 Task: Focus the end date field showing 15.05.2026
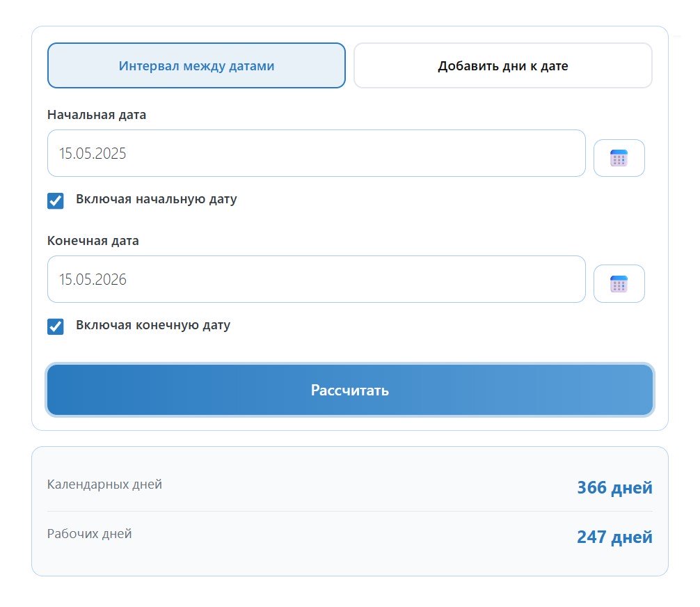click(316, 279)
